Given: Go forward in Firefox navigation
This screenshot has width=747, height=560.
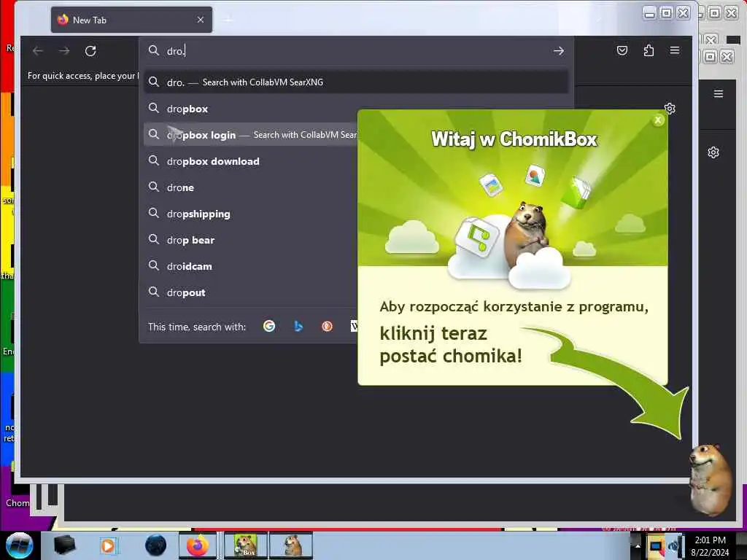Looking at the screenshot, I should [64, 50].
